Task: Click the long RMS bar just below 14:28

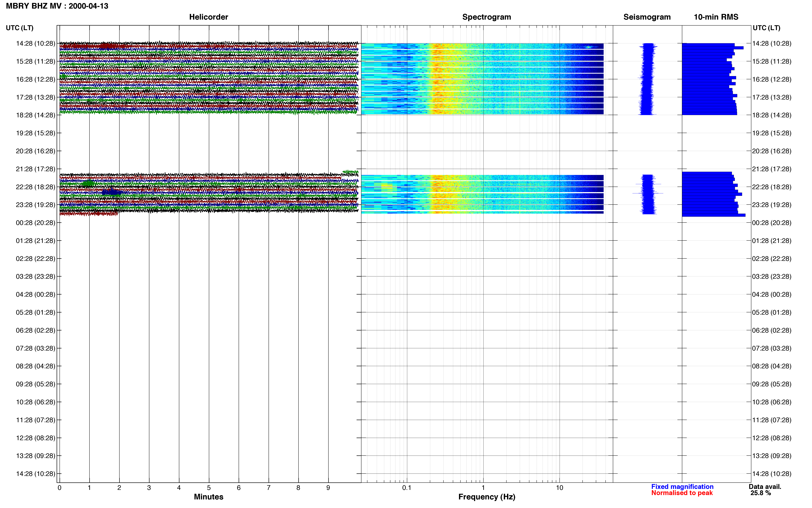Action: tap(713, 48)
